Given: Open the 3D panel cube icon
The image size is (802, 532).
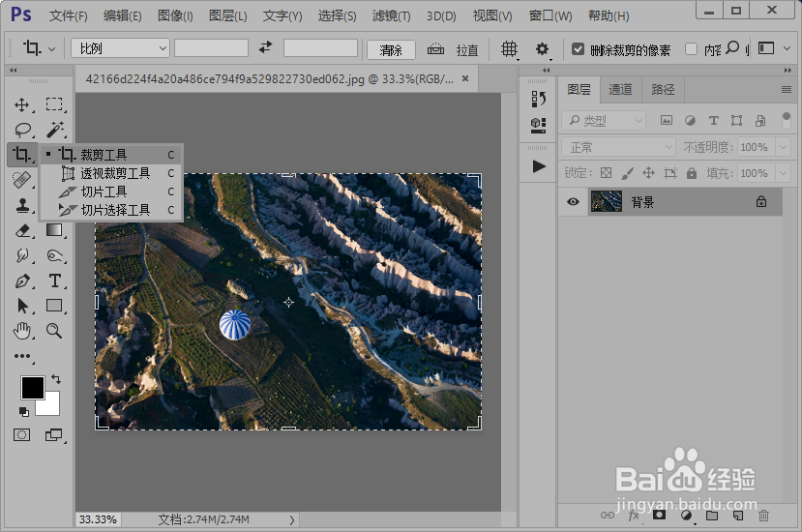Looking at the screenshot, I should tap(538, 126).
